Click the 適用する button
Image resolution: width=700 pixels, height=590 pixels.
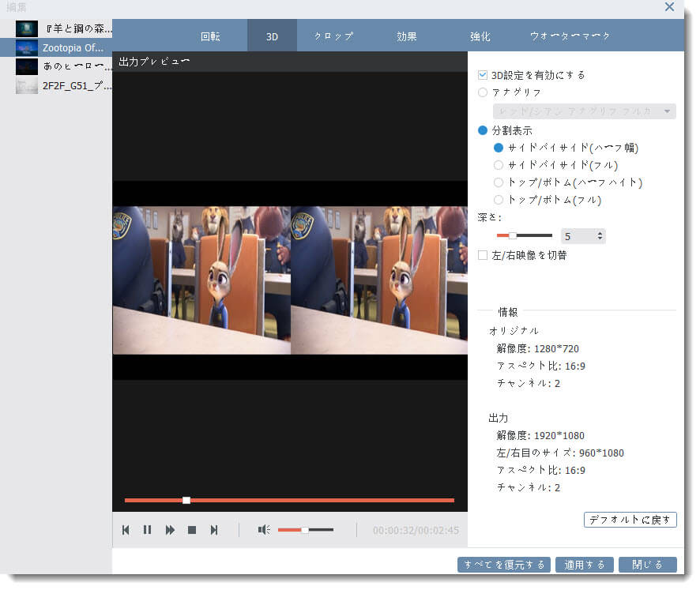pos(585,565)
